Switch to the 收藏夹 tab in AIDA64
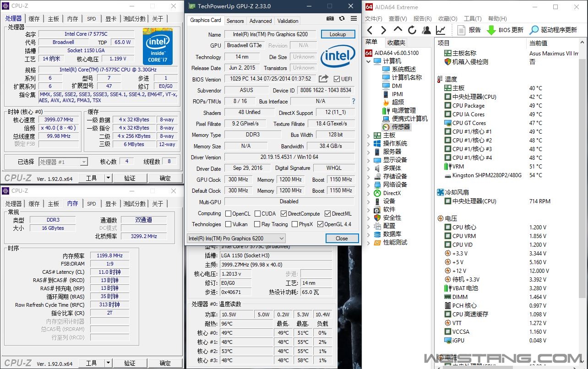 click(x=396, y=42)
